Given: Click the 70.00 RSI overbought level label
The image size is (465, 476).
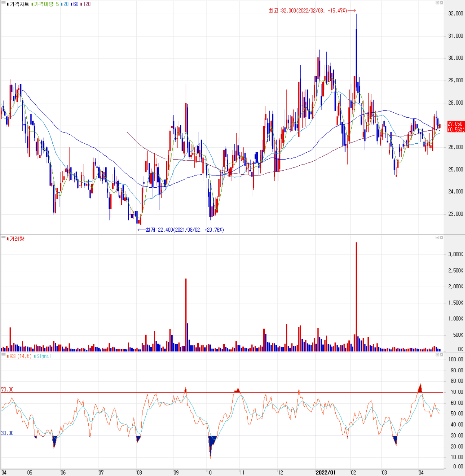Looking at the screenshot, I should coord(7,389).
